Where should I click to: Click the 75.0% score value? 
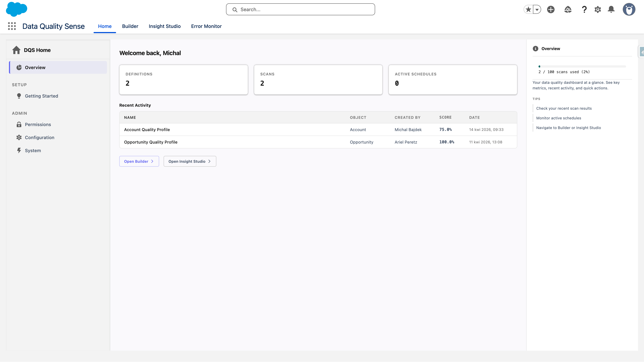[446, 130]
